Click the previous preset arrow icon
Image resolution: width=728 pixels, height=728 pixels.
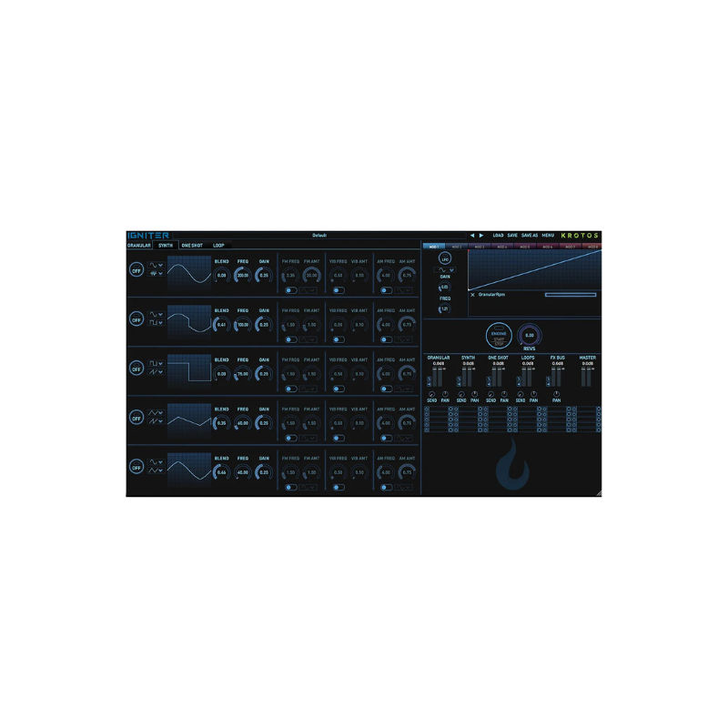tap(473, 235)
